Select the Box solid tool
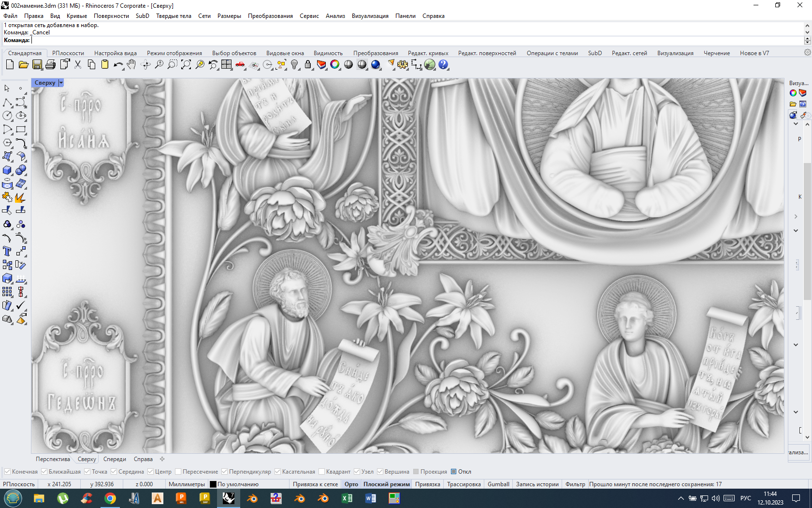Screen dimensions: 812x508 7,170
